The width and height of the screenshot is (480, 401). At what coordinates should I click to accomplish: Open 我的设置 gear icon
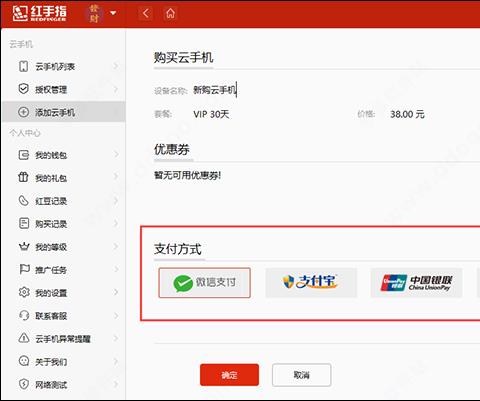(24, 292)
